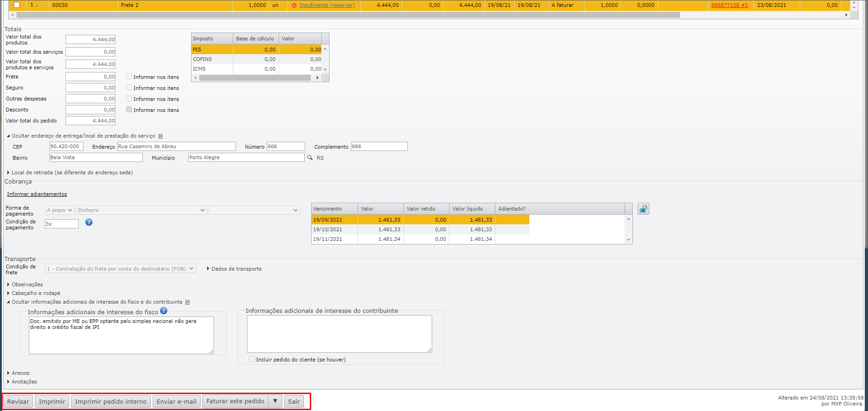Tick the checkbox for item row 00030

pyautogui.click(x=17, y=5)
